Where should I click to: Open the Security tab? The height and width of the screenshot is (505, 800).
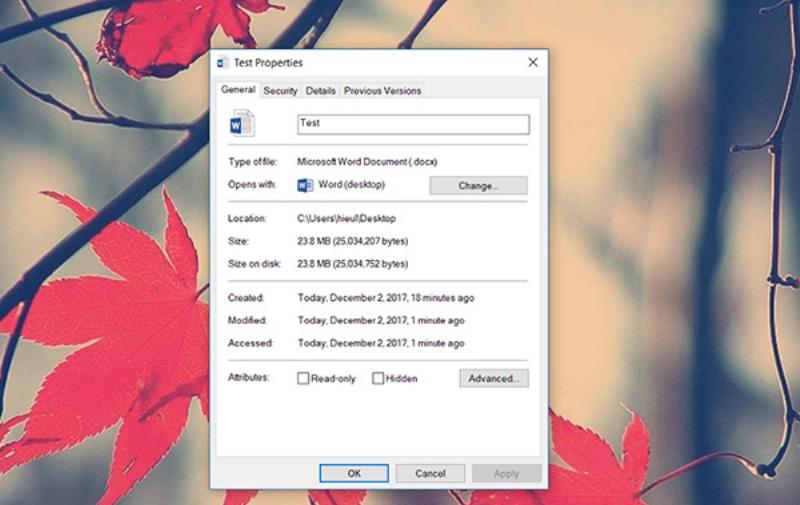[280, 91]
